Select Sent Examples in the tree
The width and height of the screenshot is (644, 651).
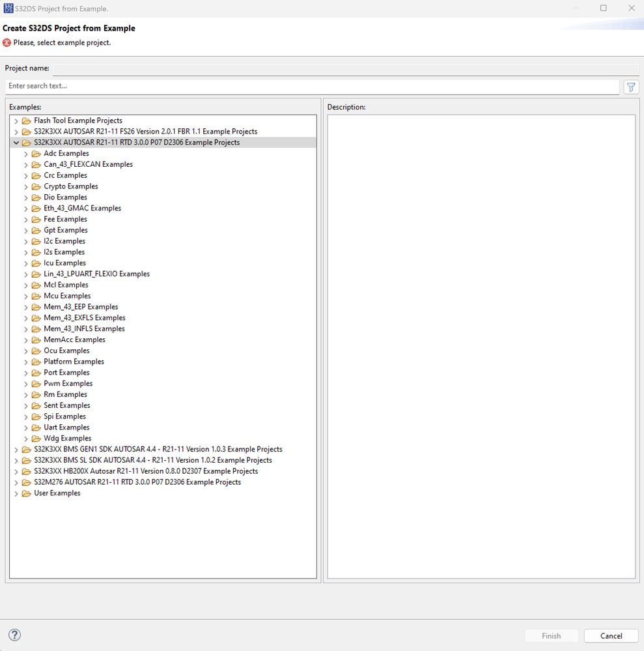point(67,405)
